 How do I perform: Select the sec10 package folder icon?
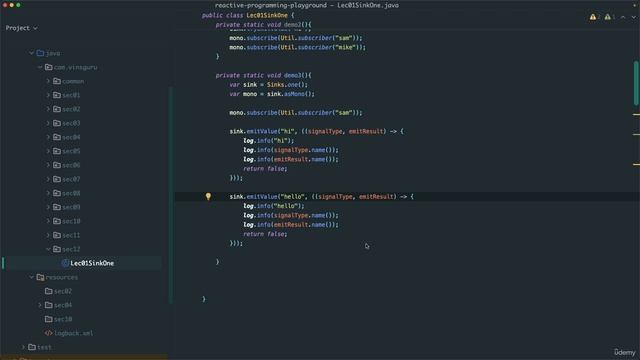[57, 221]
